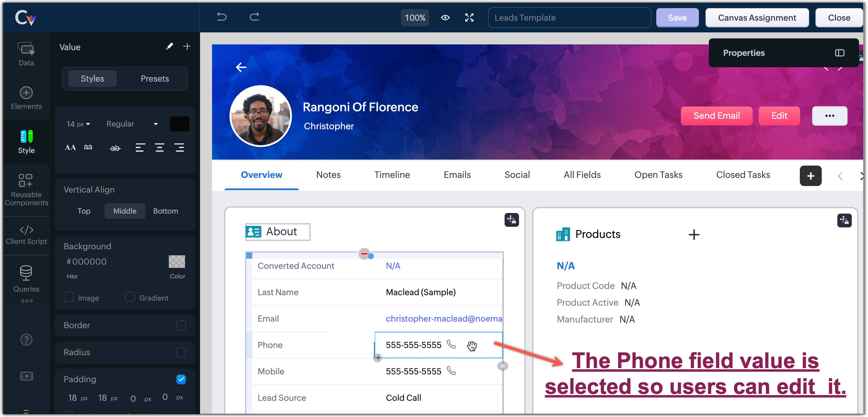Screen dimensions: 868x417
Task: Click the redo arrow icon
Action: (x=254, y=17)
